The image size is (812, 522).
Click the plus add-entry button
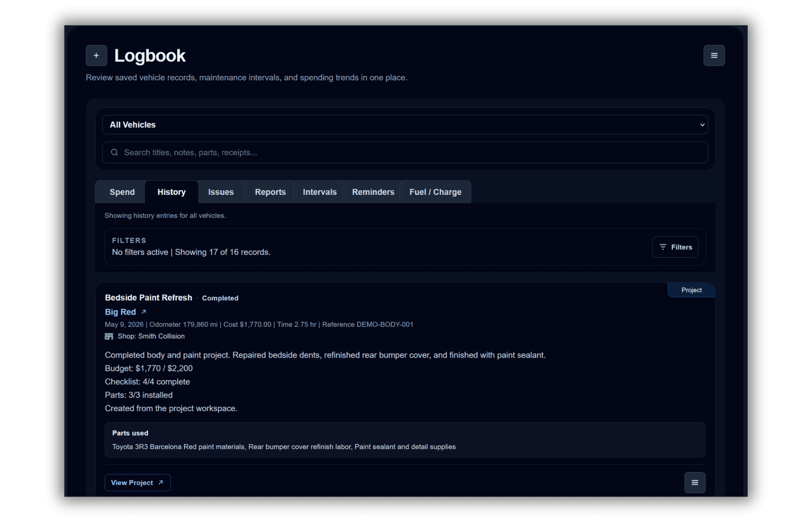click(x=96, y=55)
